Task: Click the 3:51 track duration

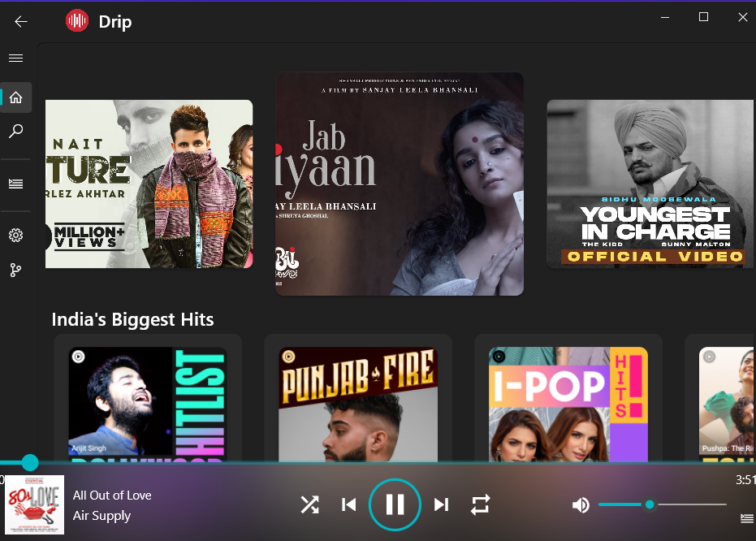Action: coord(745,480)
